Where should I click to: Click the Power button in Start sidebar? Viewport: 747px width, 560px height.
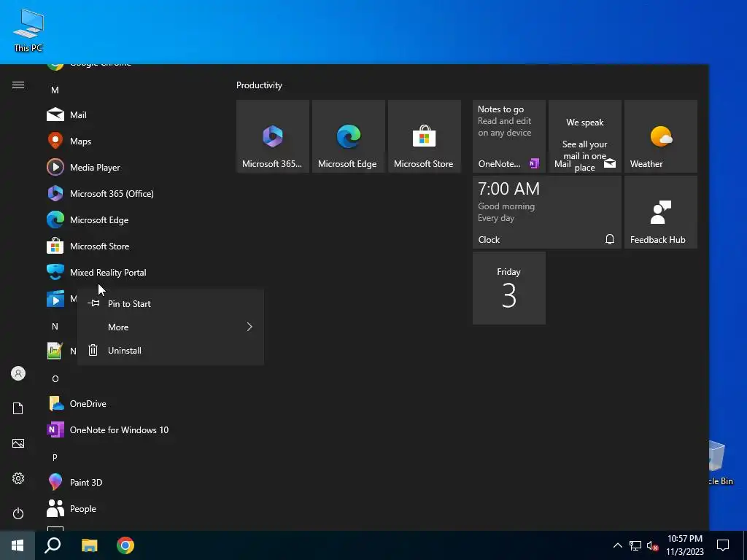[18, 513]
